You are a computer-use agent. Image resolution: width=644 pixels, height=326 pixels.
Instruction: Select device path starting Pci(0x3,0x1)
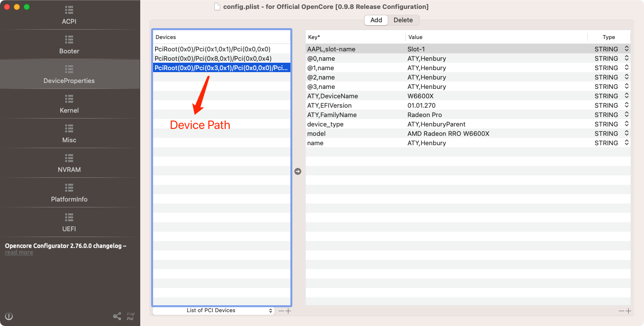(x=221, y=68)
